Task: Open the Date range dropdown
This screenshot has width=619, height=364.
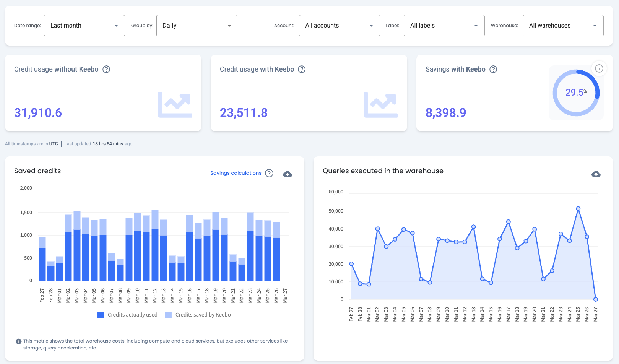Action: click(84, 25)
